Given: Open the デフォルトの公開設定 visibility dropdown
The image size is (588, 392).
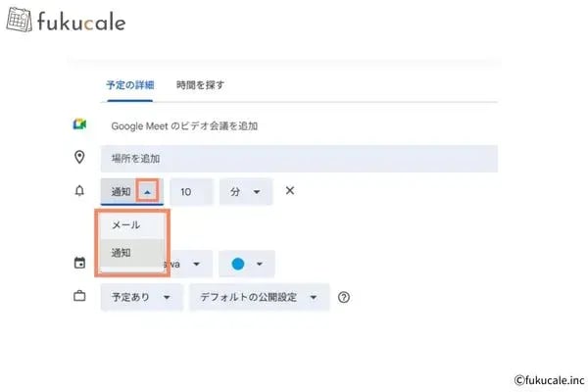Looking at the screenshot, I should [260, 298].
